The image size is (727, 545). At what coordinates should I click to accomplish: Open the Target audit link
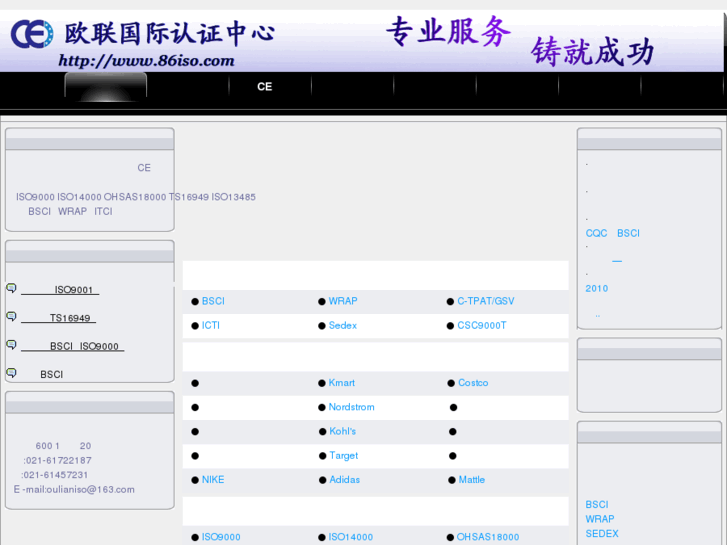[344, 455]
